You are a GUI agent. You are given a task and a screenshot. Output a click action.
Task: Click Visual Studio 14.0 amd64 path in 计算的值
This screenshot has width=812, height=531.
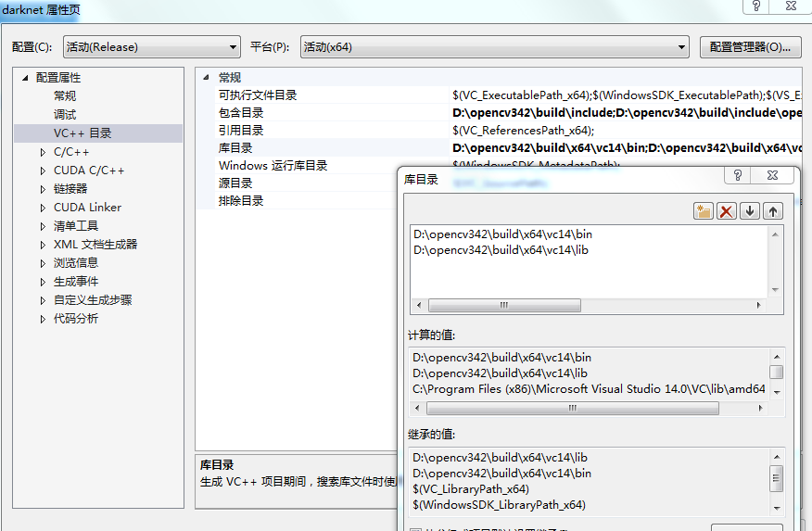[589, 389]
